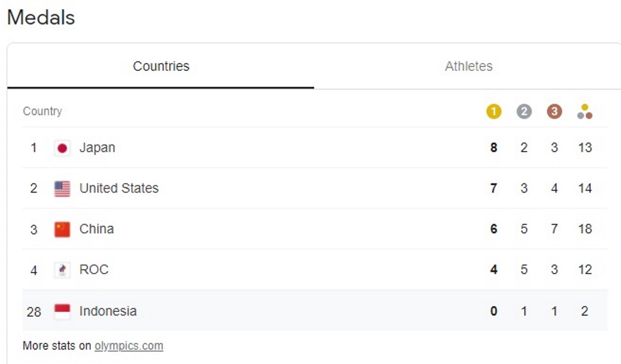The image size is (621, 364).
Task: Click the bronze medal column icon
Action: [554, 111]
